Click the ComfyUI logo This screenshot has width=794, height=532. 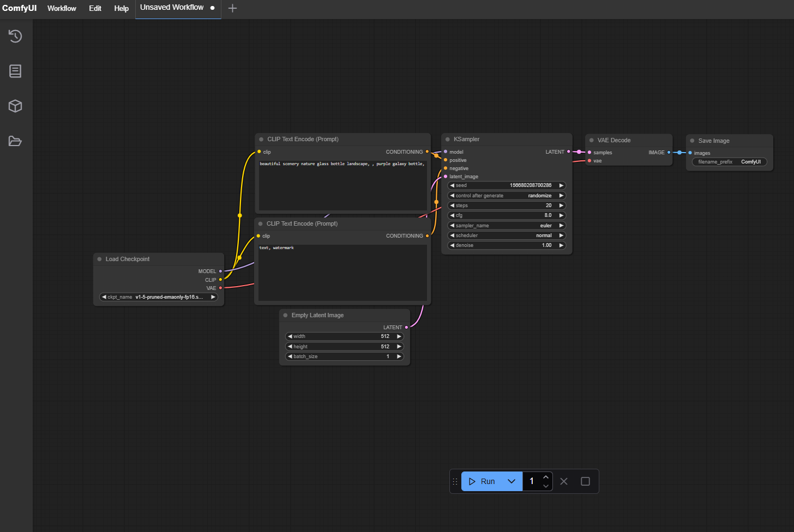(19, 8)
